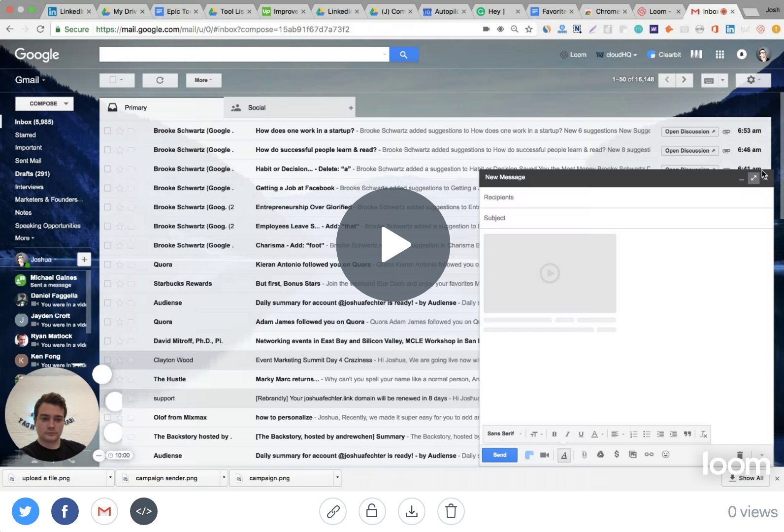Download the video

tap(411, 511)
